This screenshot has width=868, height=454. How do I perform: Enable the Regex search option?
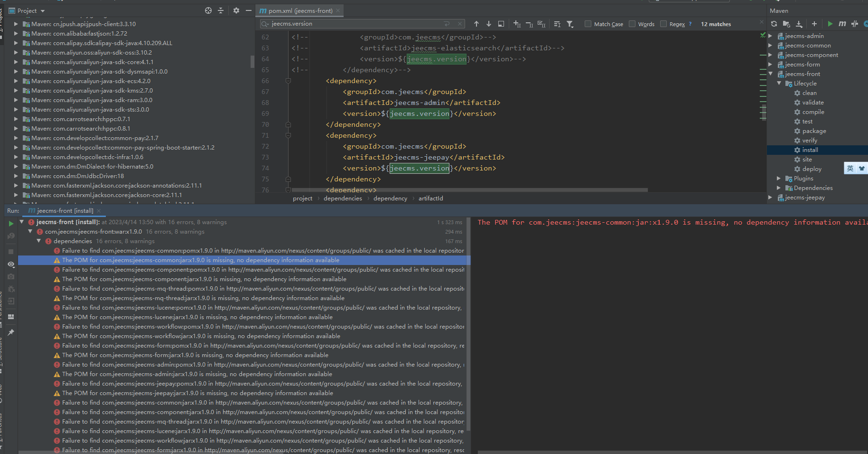tap(663, 24)
